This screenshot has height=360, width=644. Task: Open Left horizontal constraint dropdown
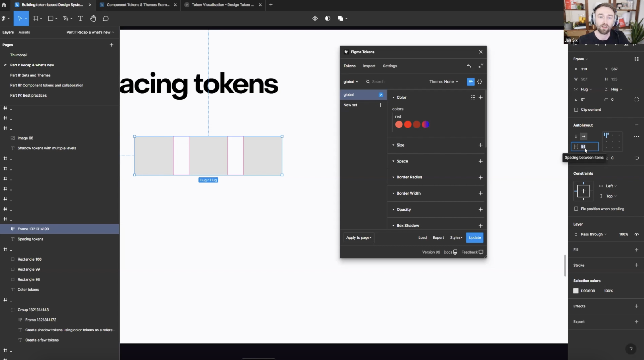(611, 186)
